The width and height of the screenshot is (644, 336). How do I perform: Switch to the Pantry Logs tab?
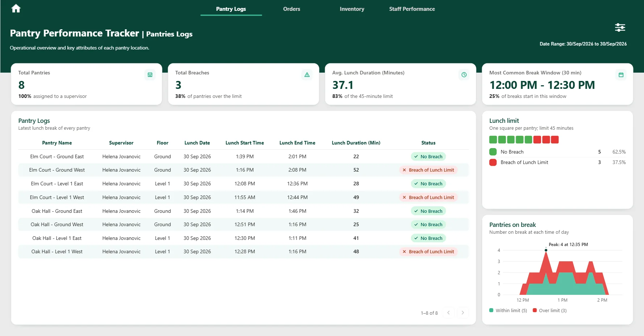pos(231,9)
